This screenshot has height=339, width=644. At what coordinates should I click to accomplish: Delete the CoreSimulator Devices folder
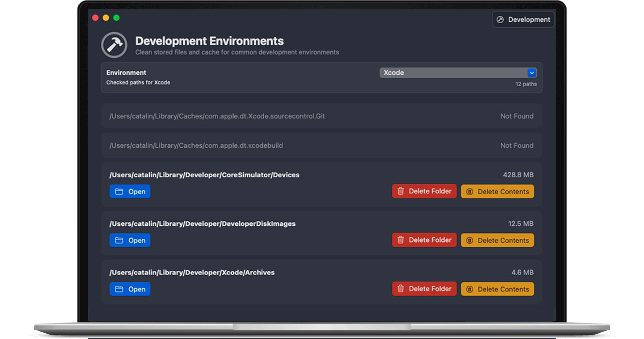pos(424,191)
